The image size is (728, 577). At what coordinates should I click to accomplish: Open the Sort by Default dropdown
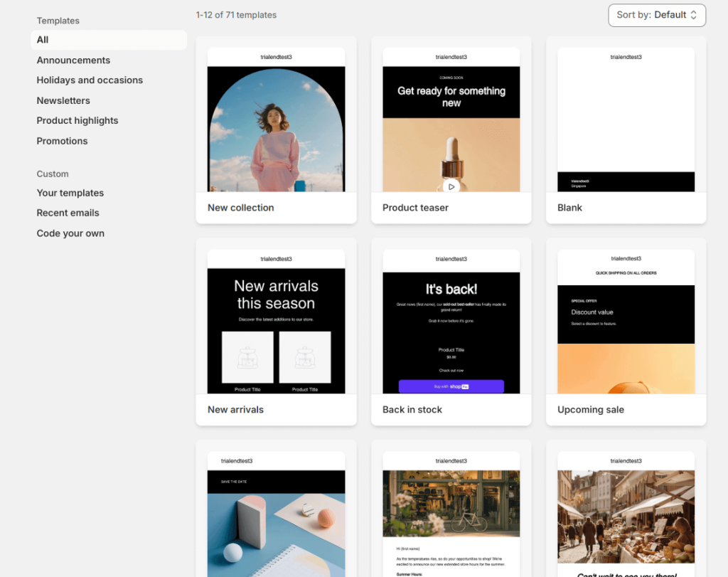click(656, 16)
